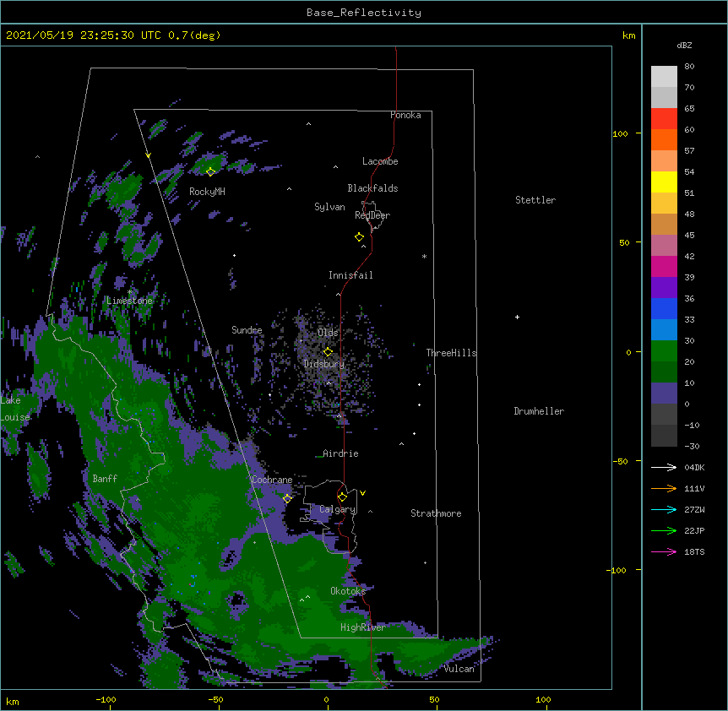This screenshot has height=711, width=728.
Task: Click the -50 tick on vertical axis
Action: 620,461
